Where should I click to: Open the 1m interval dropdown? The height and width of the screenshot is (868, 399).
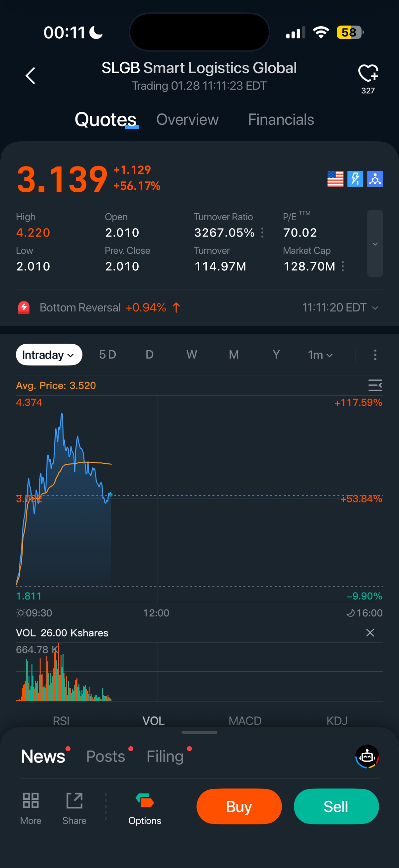320,355
